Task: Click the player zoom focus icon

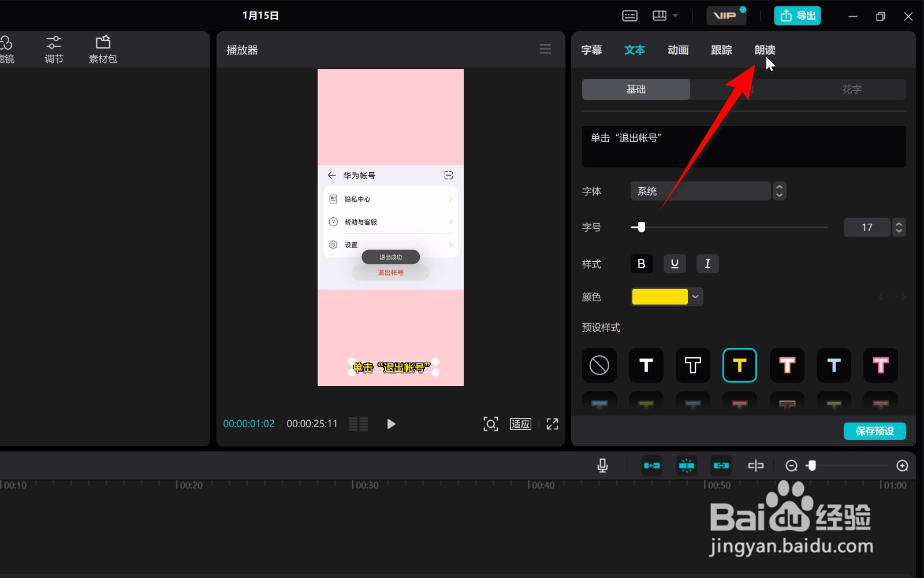Action: click(491, 424)
